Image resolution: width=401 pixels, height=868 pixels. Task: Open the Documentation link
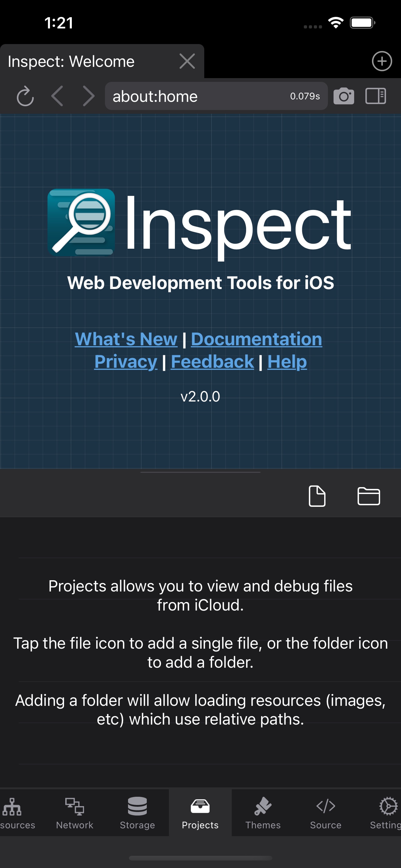point(257,339)
